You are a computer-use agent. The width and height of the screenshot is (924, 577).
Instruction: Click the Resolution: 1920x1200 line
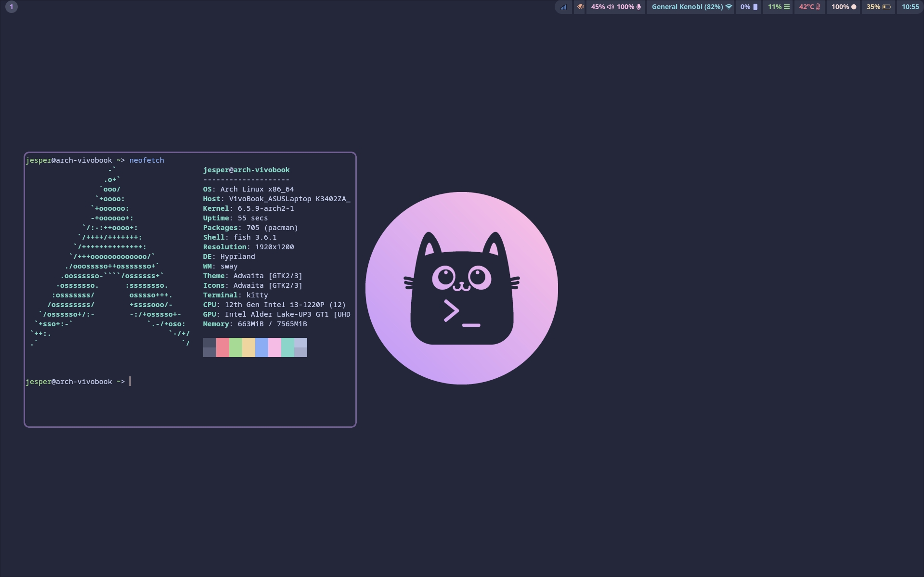248,247
